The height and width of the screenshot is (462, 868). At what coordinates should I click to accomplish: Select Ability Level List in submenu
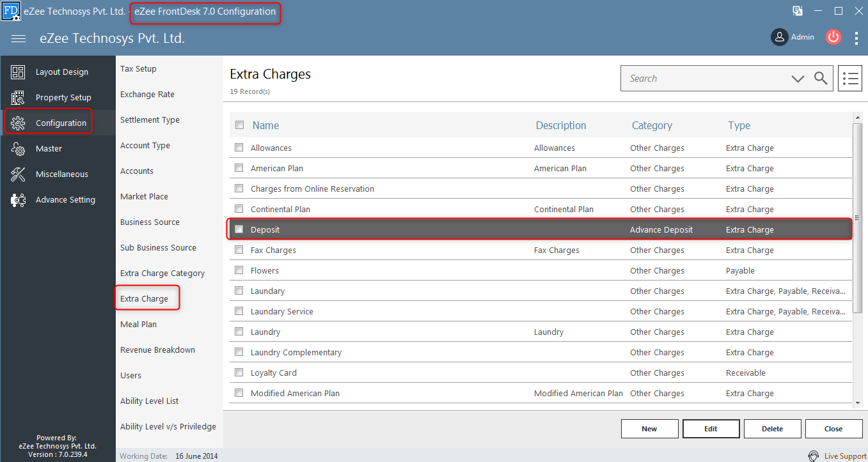tap(149, 401)
